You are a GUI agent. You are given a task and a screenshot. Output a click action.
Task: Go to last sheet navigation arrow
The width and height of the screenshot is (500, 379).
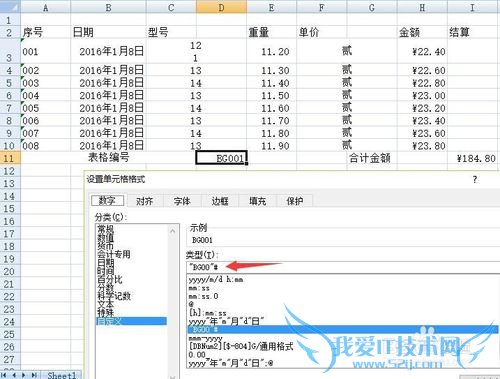pyautogui.click(x=33, y=375)
